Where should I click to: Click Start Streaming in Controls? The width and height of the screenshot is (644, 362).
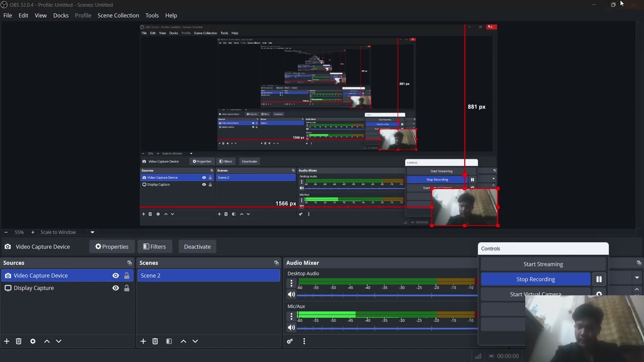tap(543, 264)
